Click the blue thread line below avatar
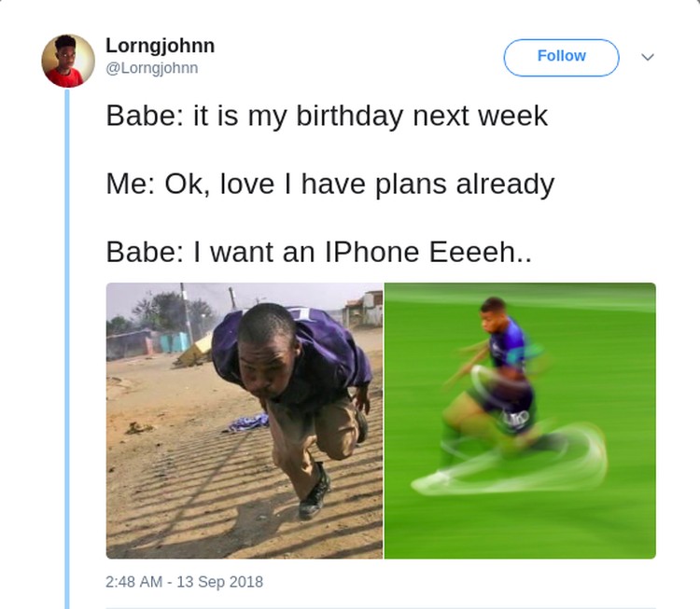Image resolution: width=700 pixels, height=609 pixels. click(x=67, y=348)
